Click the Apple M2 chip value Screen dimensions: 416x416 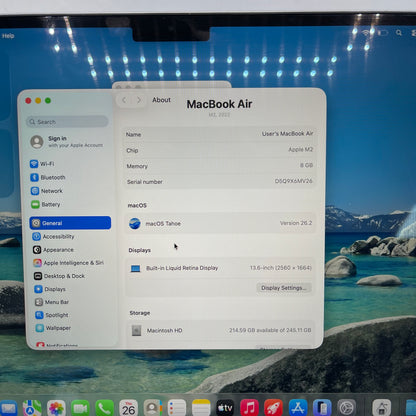tap(300, 149)
